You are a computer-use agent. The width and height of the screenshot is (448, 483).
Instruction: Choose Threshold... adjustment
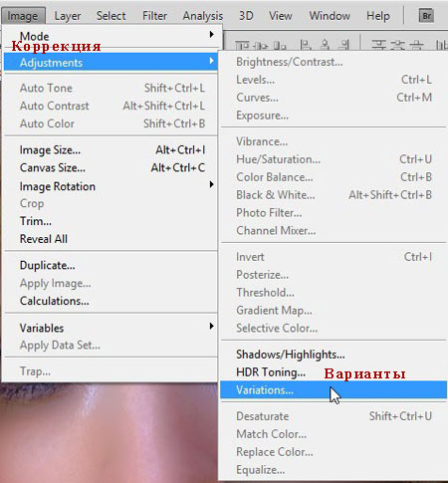point(334,293)
